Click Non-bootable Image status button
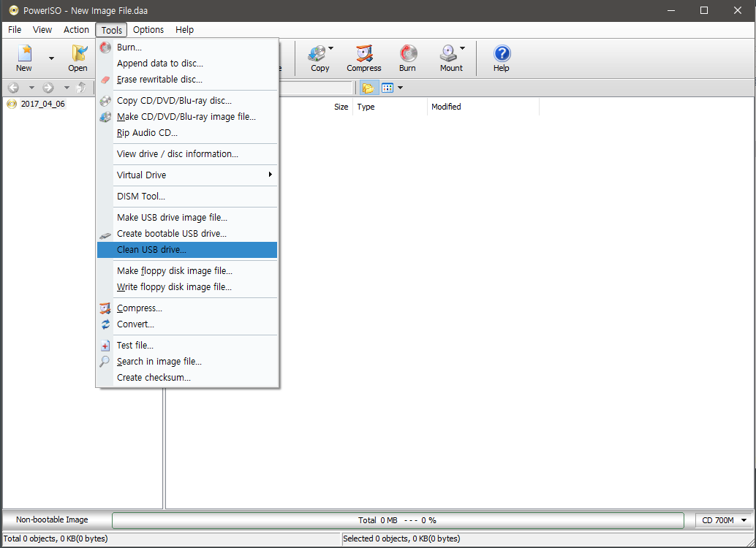756x548 pixels. (x=52, y=520)
